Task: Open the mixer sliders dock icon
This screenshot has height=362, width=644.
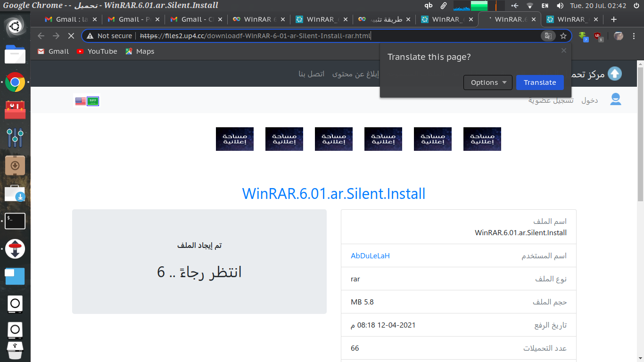Action: 15,138
